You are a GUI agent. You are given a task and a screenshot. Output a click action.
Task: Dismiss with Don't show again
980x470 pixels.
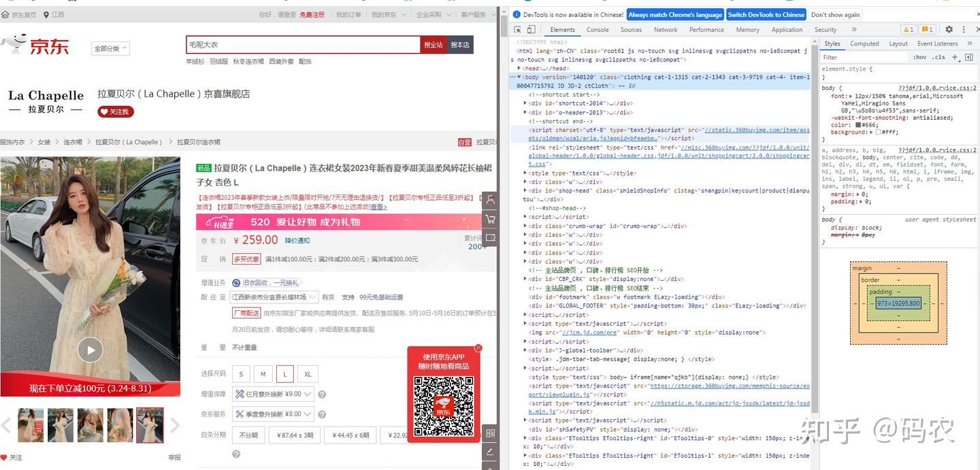pos(835,14)
